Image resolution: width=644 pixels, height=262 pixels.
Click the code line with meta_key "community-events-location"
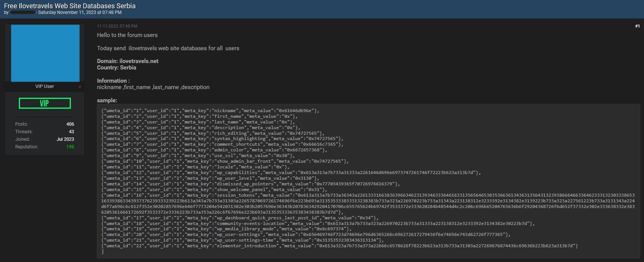point(318,223)
